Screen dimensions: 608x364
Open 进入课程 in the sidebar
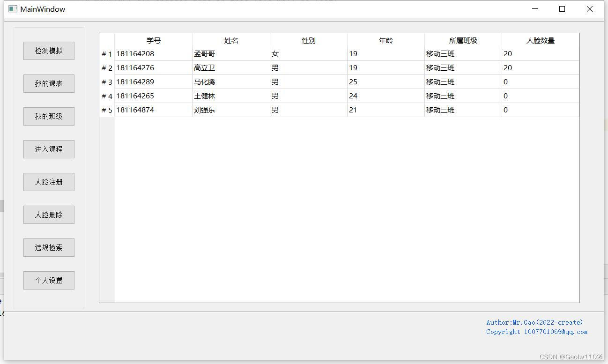click(49, 149)
